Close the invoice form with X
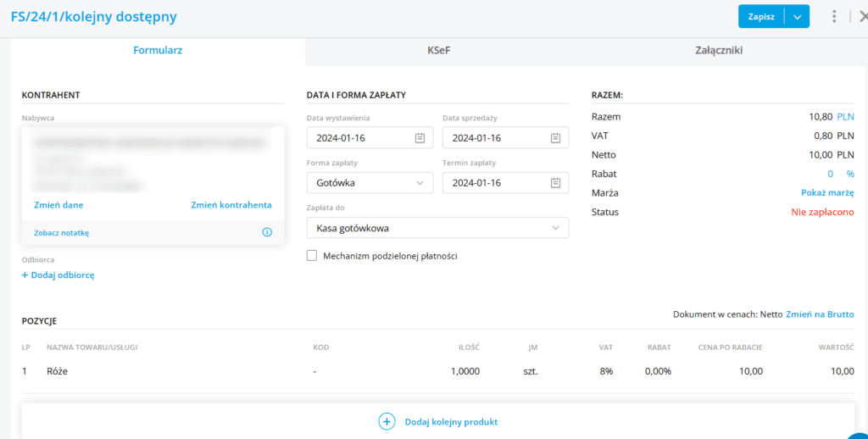The width and height of the screenshot is (868, 439). [x=863, y=17]
